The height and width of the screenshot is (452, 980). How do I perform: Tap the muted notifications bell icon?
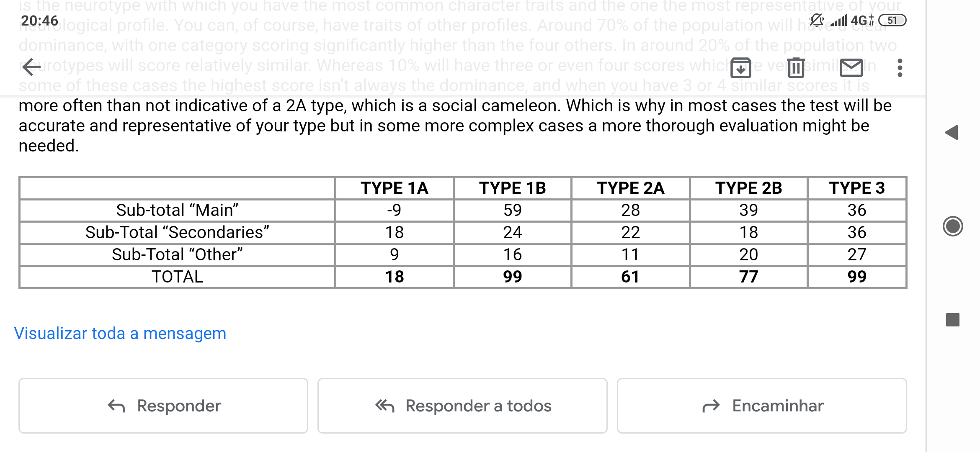[x=816, y=20]
